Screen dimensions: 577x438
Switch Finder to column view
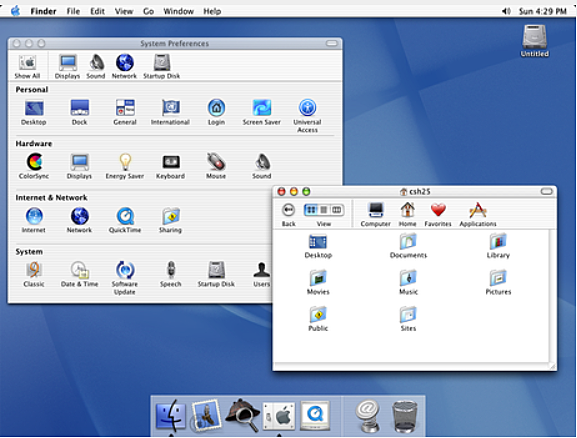tap(337, 210)
